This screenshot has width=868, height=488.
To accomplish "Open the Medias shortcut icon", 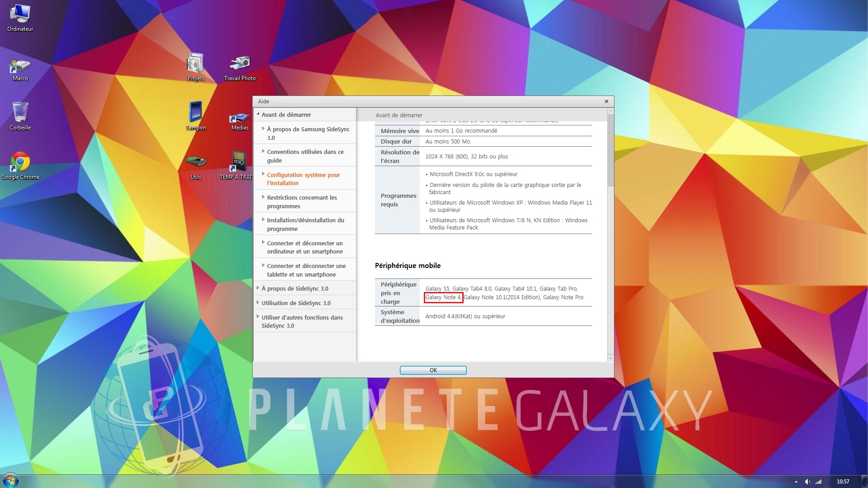I will [x=240, y=121].
